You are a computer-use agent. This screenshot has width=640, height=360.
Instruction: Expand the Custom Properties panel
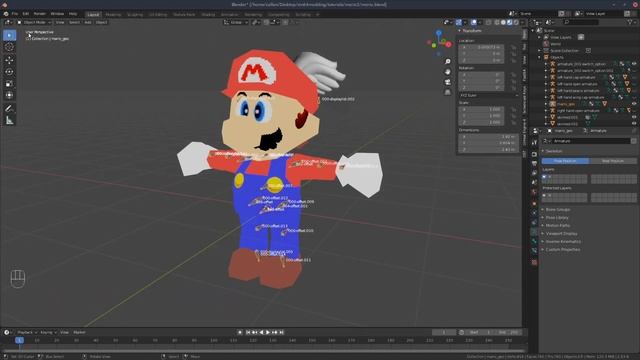click(x=562, y=249)
